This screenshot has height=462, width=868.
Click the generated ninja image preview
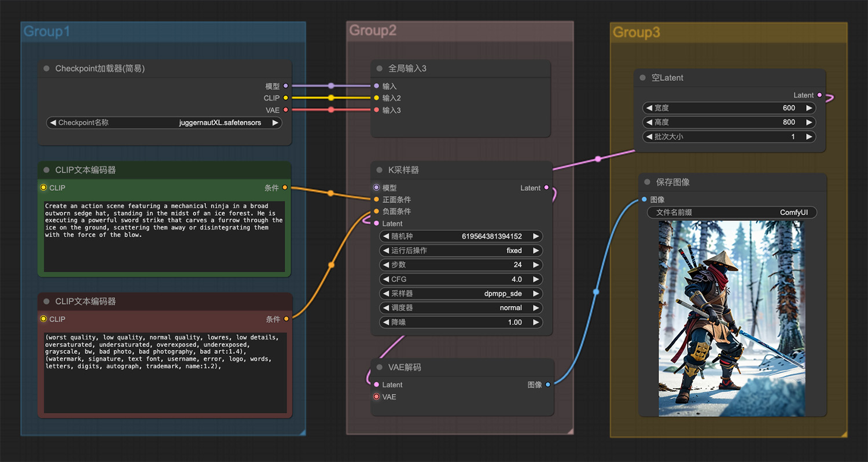pyautogui.click(x=731, y=318)
